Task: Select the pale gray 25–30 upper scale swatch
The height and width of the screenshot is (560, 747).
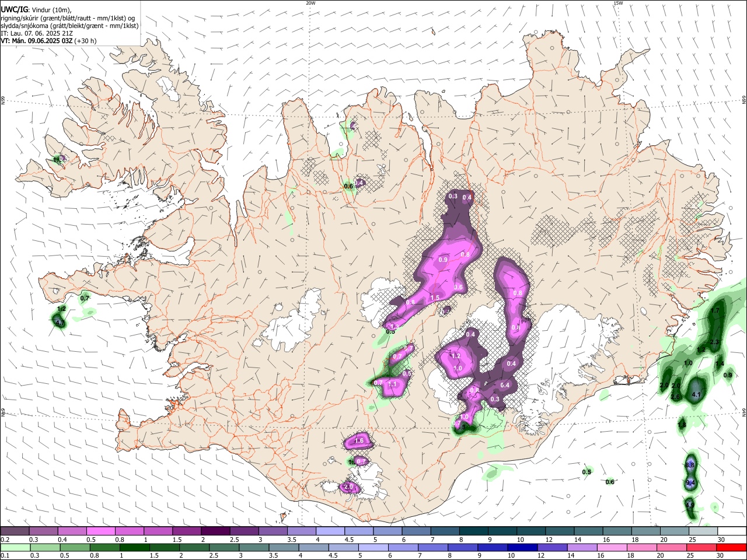Action: tap(703, 531)
